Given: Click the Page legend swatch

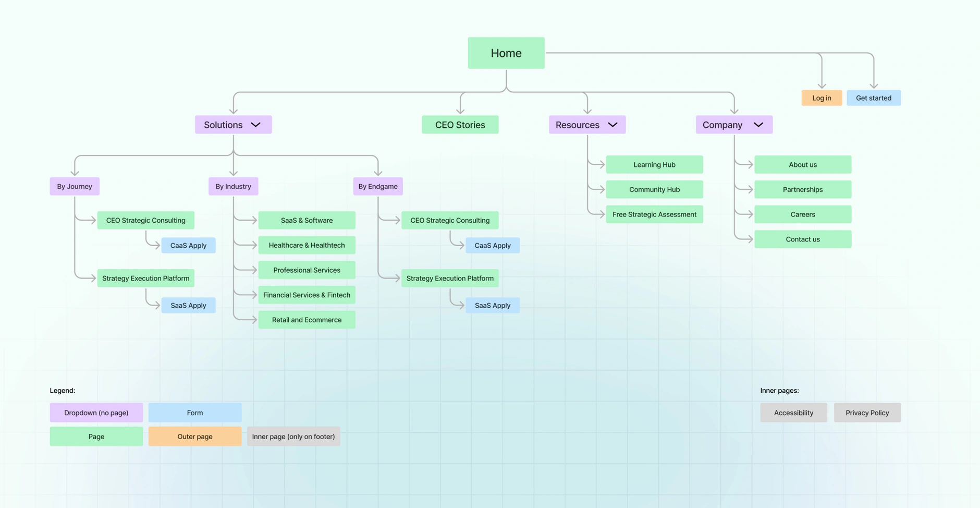Looking at the screenshot, I should pos(96,437).
